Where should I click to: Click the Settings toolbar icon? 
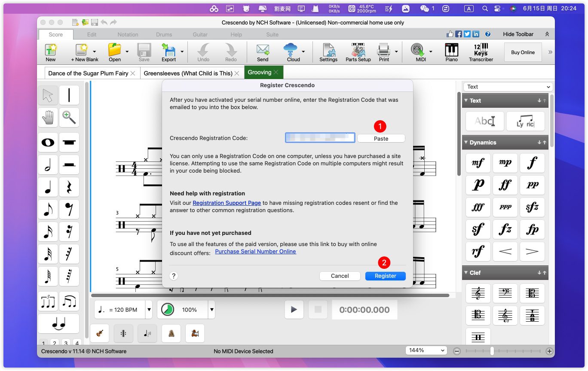[328, 52]
